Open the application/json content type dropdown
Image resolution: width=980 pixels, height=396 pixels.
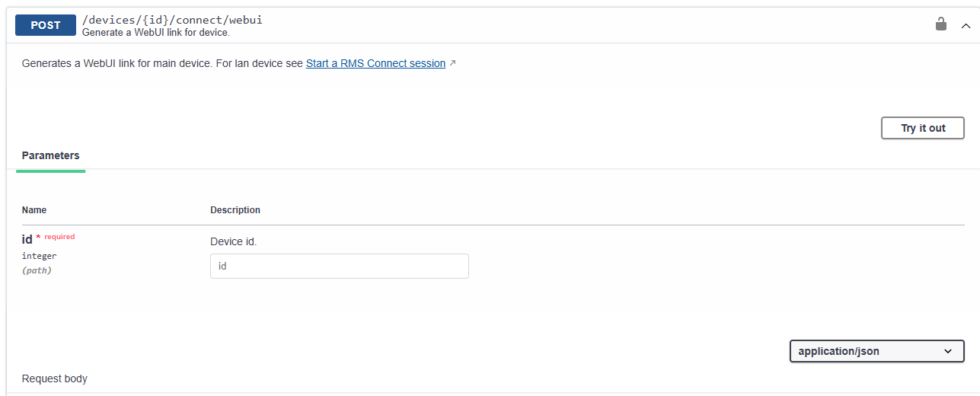click(x=876, y=351)
